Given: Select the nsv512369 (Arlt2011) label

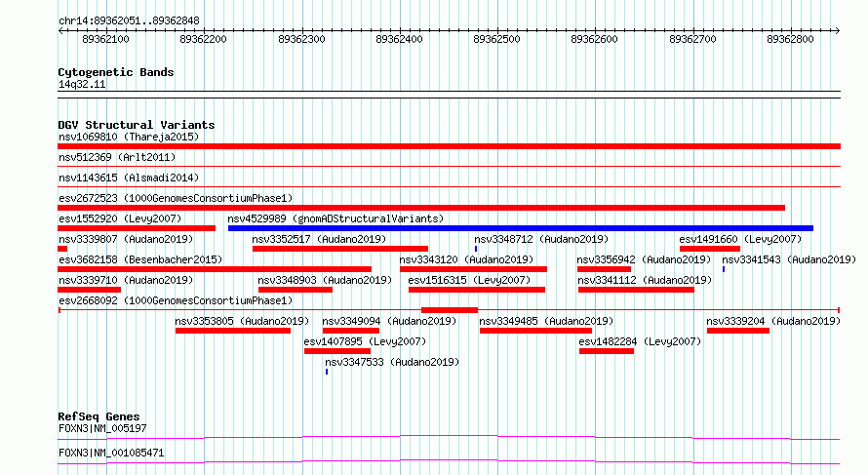Looking at the screenshot, I should pyautogui.click(x=117, y=157).
